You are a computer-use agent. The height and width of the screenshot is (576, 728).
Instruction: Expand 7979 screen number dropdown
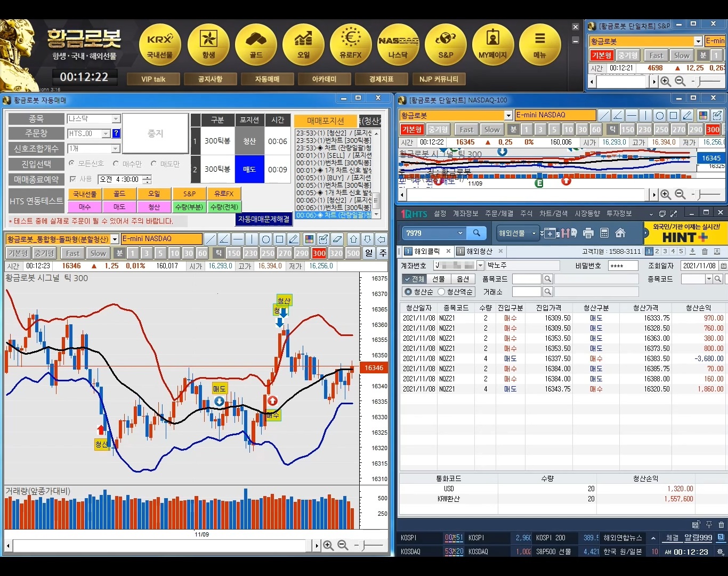click(x=460, y=233)
